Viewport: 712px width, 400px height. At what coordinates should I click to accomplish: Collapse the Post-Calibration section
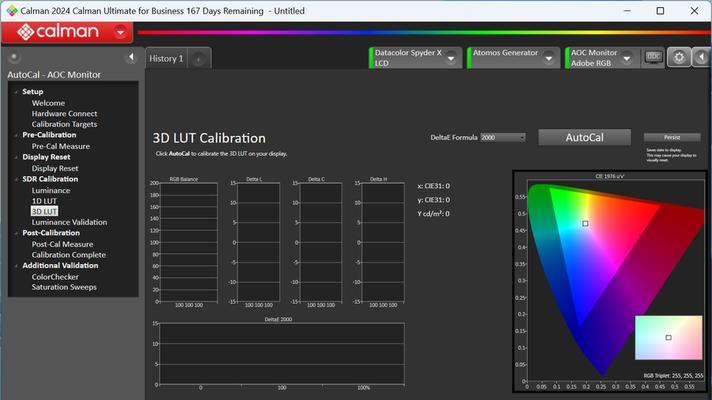[16, 233]
